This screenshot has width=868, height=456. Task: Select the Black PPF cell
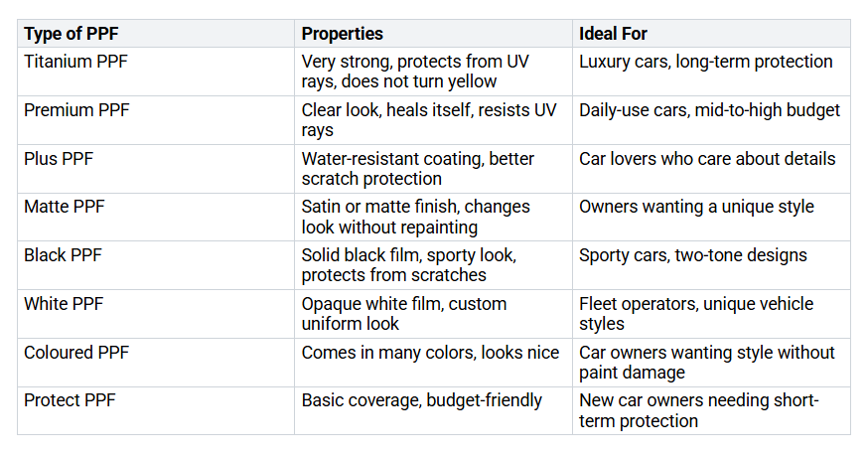[x=63, y=255]
